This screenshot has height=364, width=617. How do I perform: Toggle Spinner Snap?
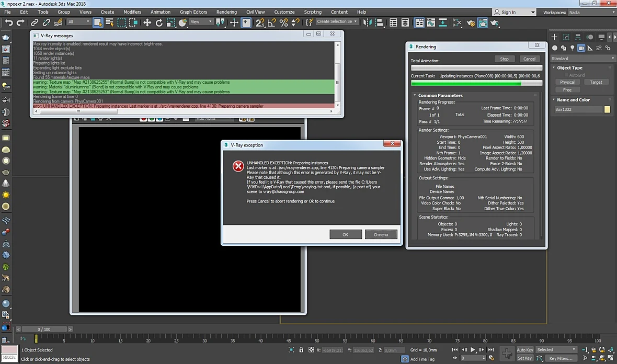point(295,23)
